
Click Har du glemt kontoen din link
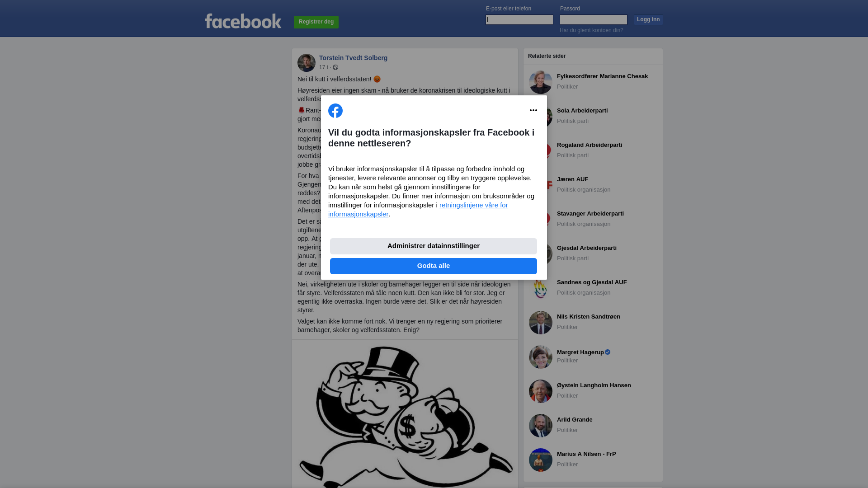(x=591, y=30)
